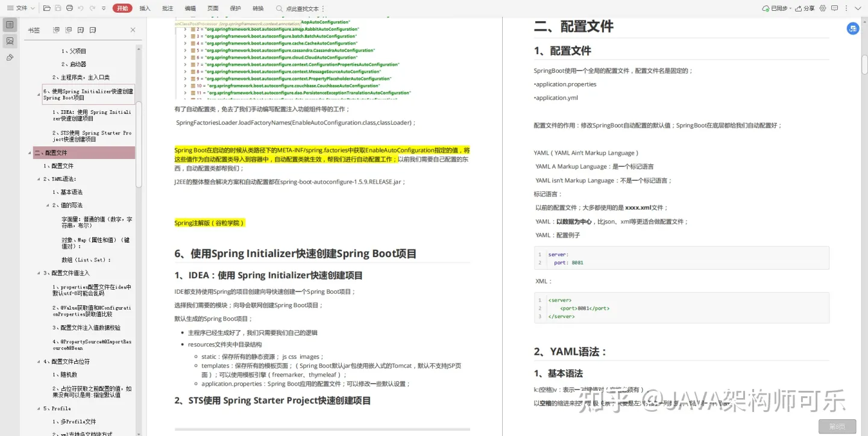Select bookmark 对象、Map（属性和值）
868x436 pixels.
click(x=96, y=243)
